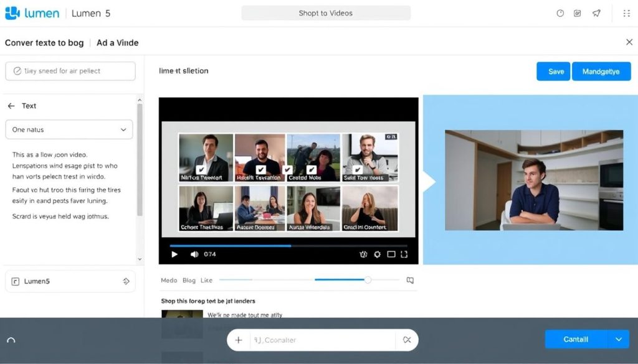The width and height of the screenshot is (638, 364).
Task: Open the grid menu icon at top right
Action: click(x=627, y=13)
